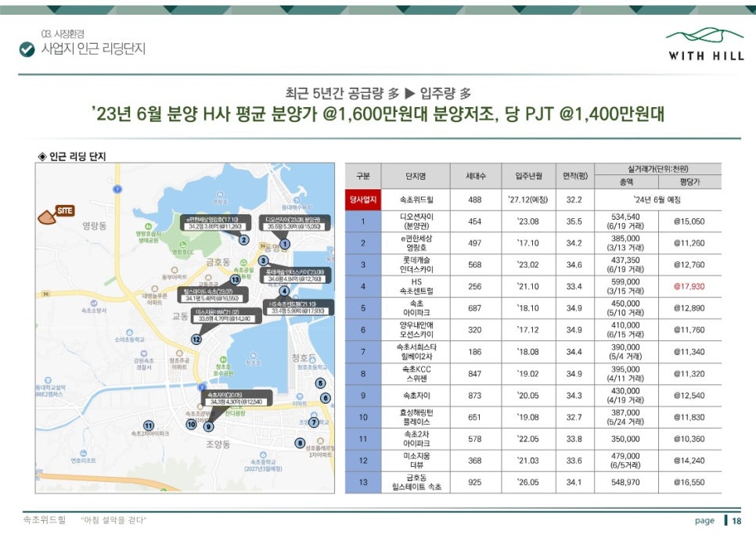Click the 총액 column header
The width and height of the screenshot is (756, 535).
[626, 181]
